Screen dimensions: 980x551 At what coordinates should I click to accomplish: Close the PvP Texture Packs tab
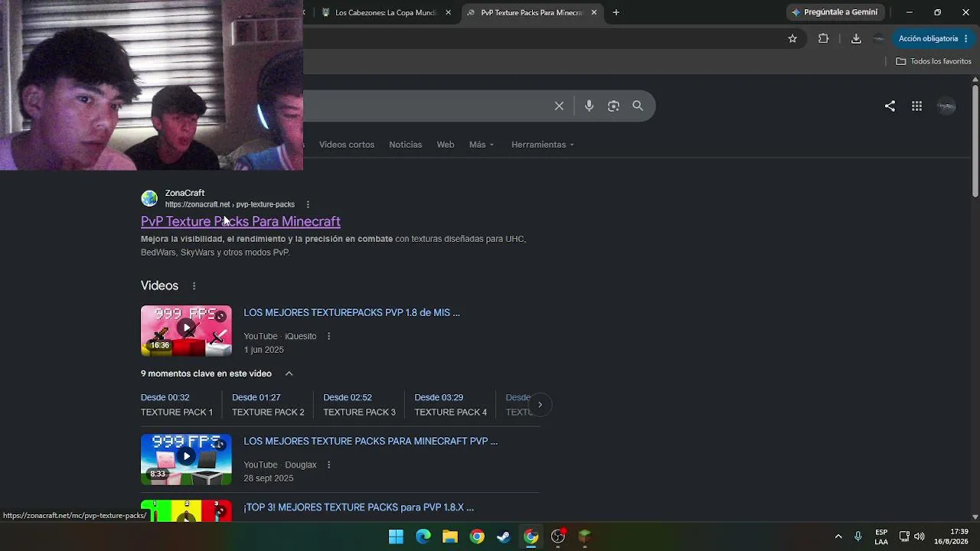click(593, 12)
